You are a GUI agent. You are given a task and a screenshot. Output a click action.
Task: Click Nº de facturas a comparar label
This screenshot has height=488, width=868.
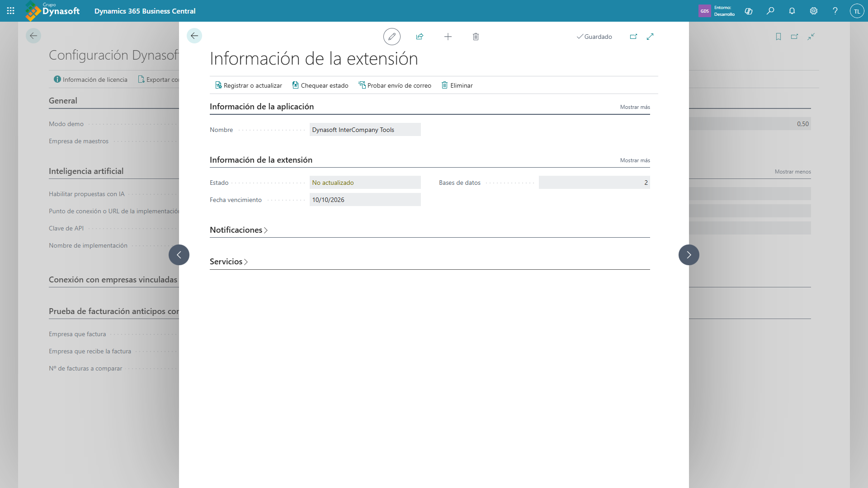tap(85, 368)
